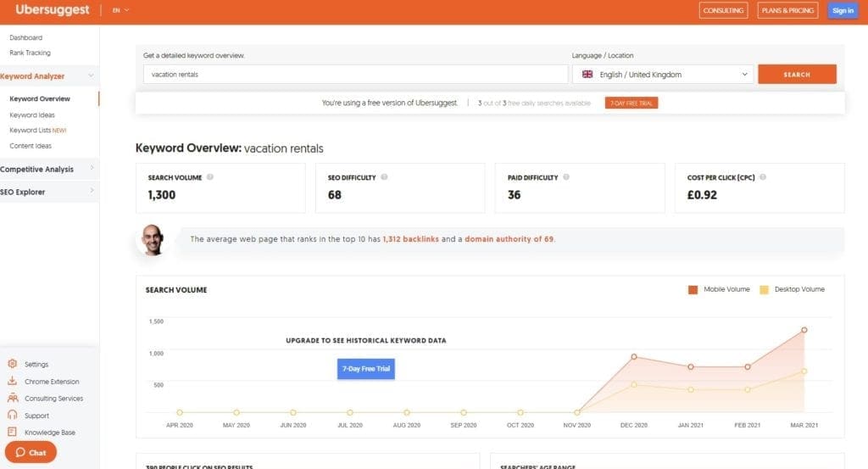Expand the SEO Explorer section
868x469 pixels.
pos(48,192)
